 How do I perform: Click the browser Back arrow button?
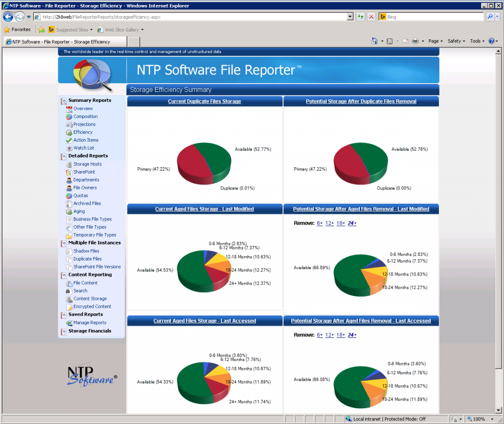(8, 17)
